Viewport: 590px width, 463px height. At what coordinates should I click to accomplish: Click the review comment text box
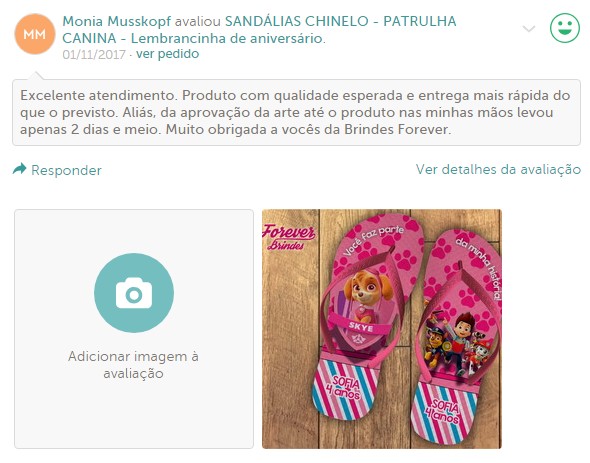(297, 112)
